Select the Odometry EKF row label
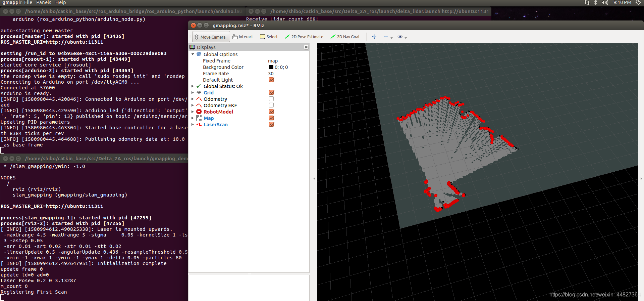Image resolution: width=644 pixels, height=301 pixels. point(220,105)
